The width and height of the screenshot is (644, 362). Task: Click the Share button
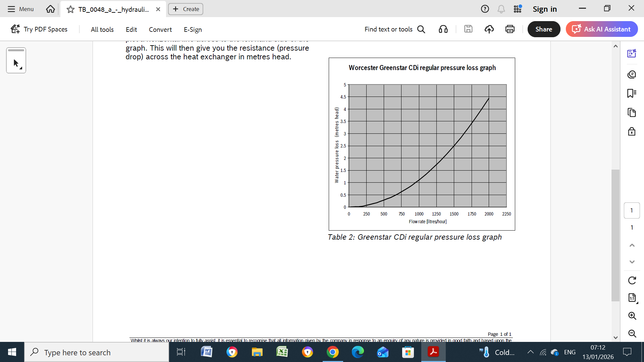tap(543, 29)
